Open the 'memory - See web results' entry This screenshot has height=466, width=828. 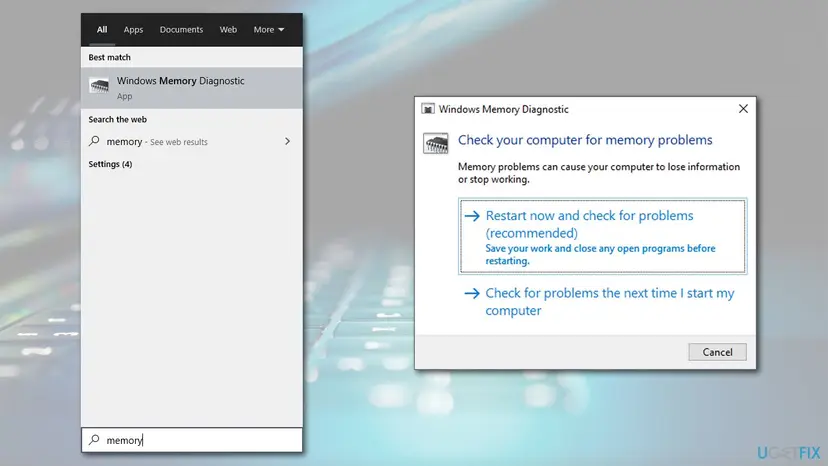tap(192, 142)
